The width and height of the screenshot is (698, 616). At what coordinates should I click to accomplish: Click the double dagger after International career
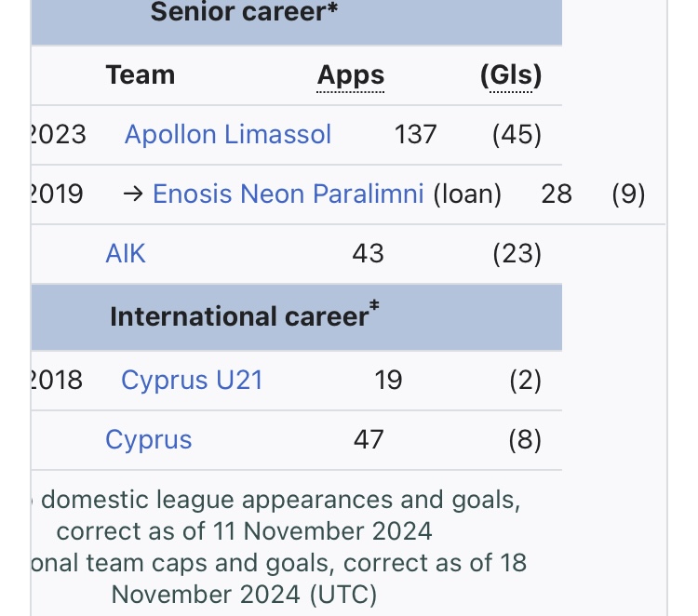(375, 308)
